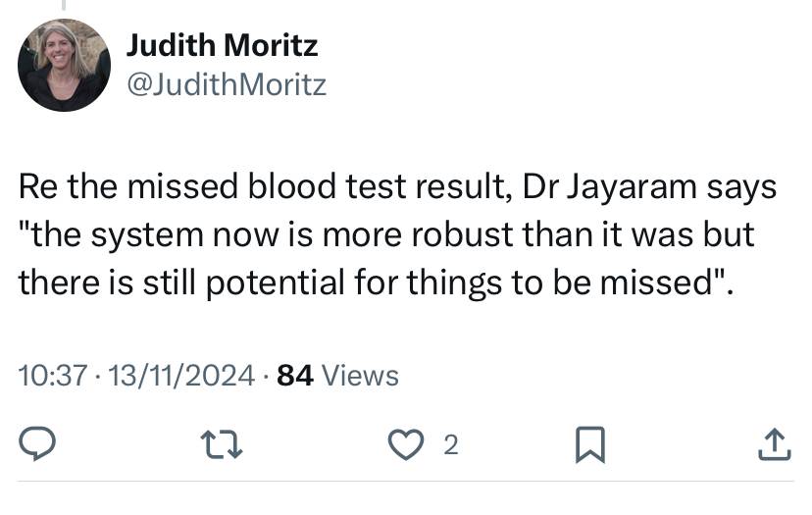Click the Judith Moritz display name
Image resolution: width=812 pixels, height=515 pixels.
223,45
